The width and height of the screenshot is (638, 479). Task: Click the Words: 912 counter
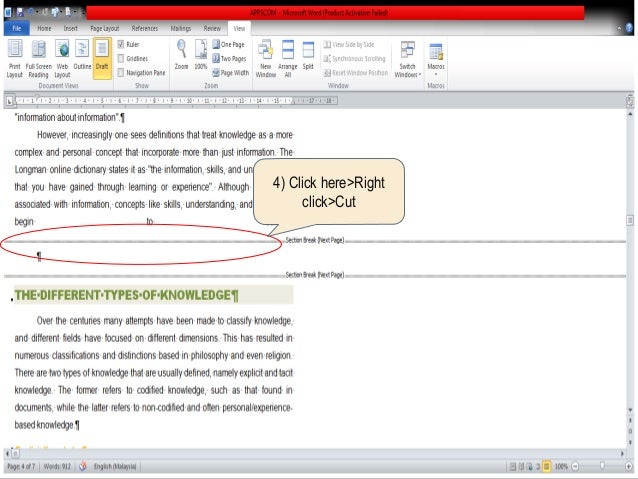[x=57, y=466]
